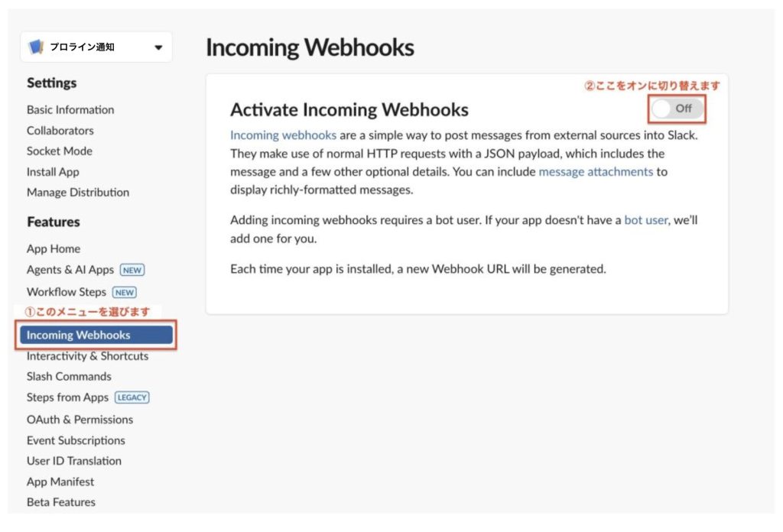783x532 pixels.
Task: Open the Install App page
Action: pos(53,172)
